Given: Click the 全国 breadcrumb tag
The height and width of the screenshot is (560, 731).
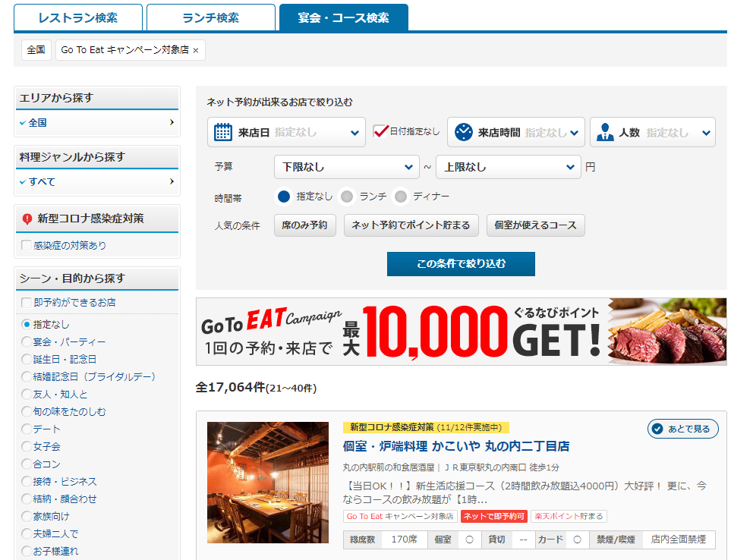Looking at the screenshot, I should tap(36, 50).
